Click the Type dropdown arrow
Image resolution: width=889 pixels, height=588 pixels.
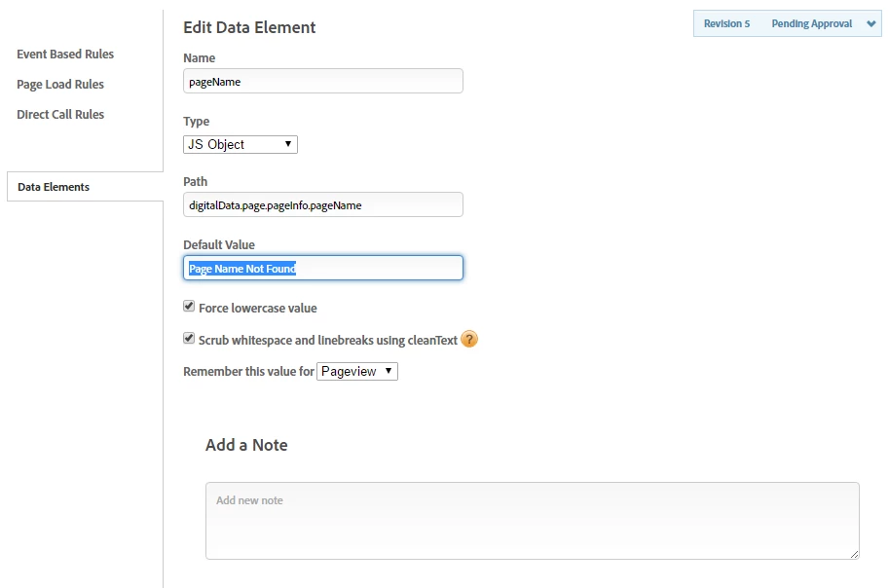pyautogui.click(x=288, y=144)
